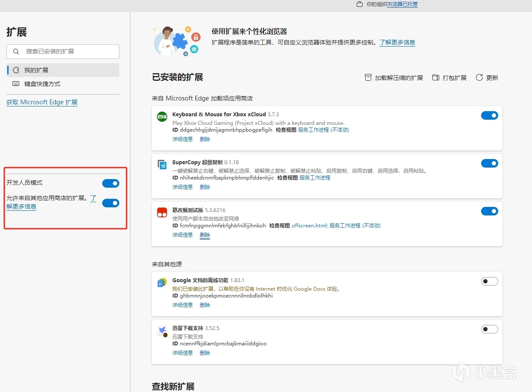Click the Keyboard & Mouse for Xbox xCloud icon

(x=162, y=116)
